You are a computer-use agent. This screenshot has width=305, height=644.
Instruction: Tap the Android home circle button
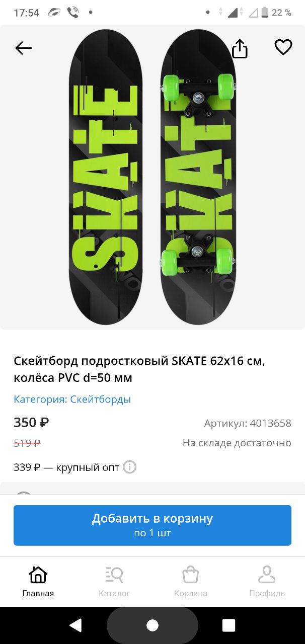(x=152, y=625)
